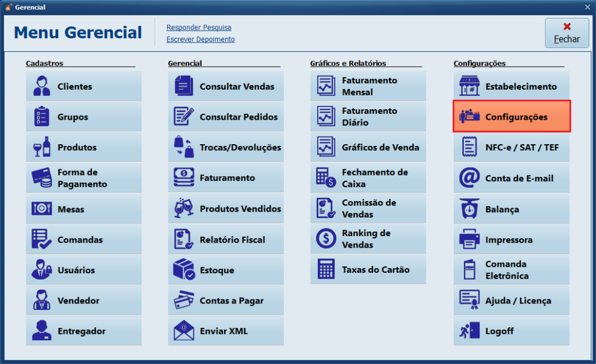Screen dimensions: 596x364
Task: Select the Produtos Vendidos wine glasses icon
Action: pos(184,208)
